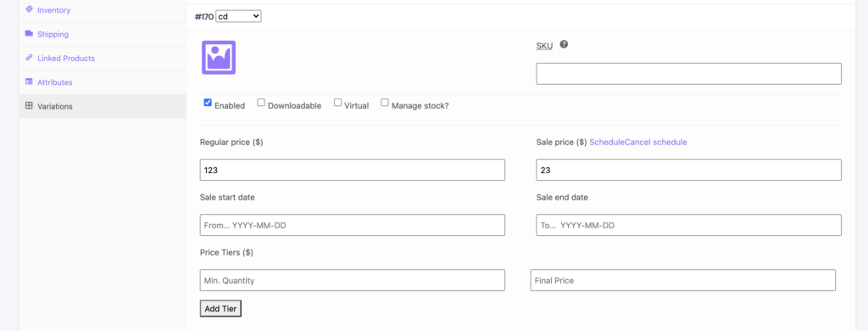Enable the Manage stock checkbox
This screenshot has height=331, width=868.
click(385, 103)
